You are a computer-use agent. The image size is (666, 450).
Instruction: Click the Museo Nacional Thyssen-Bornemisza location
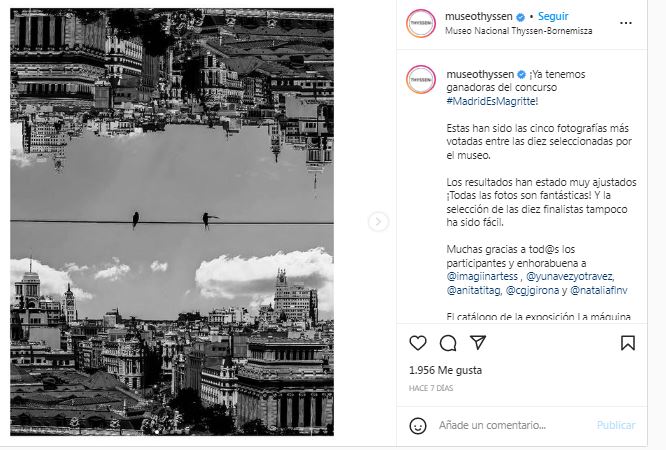519,31
